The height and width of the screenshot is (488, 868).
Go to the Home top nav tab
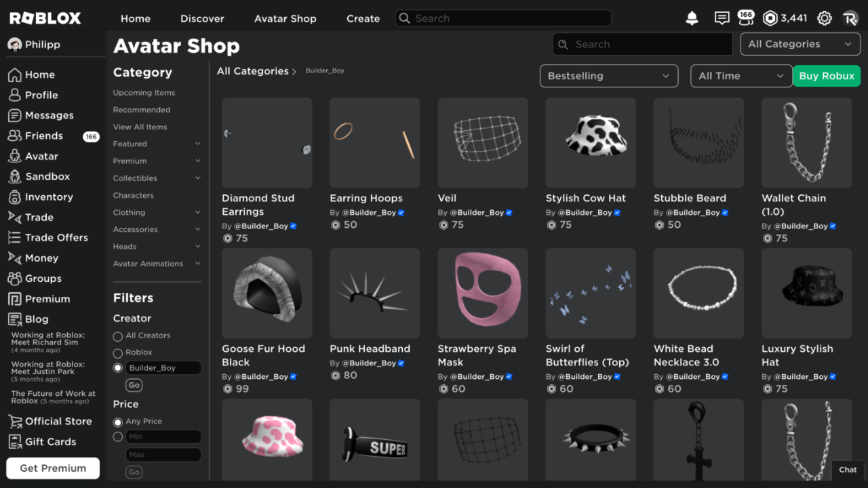tap(136, 18)
